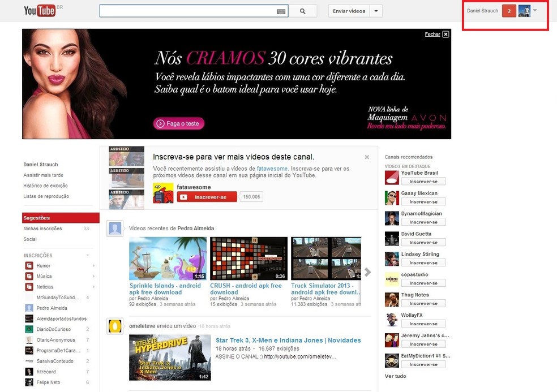Dismiss the fatawesome subscription suggestion
The width and height of the screenshot is (557, 392).
(x=367, y=157)
